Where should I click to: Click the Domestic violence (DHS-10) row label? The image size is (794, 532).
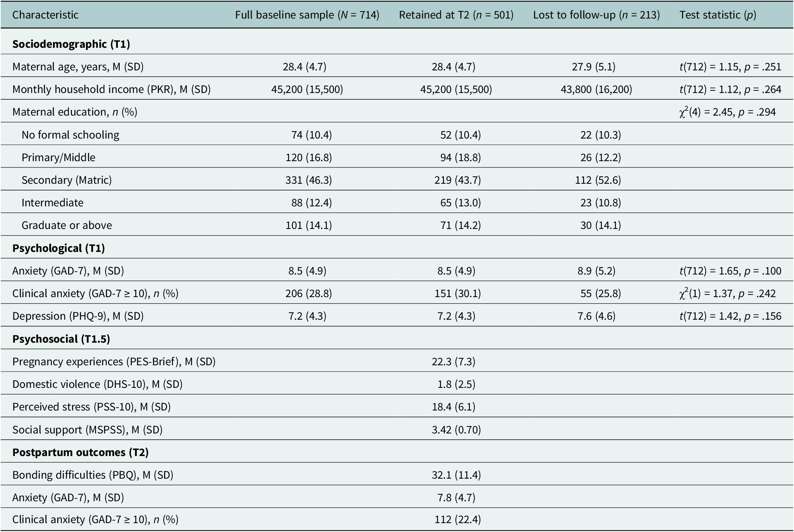[97, 384]
